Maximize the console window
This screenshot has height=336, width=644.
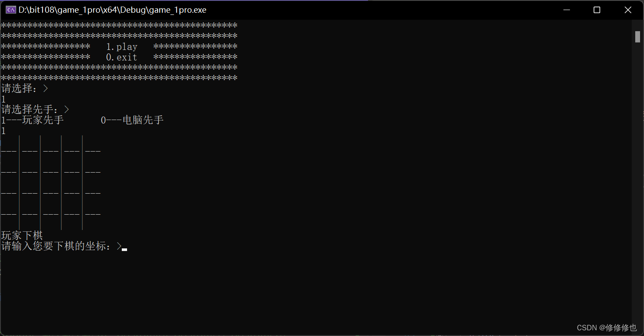597,10
